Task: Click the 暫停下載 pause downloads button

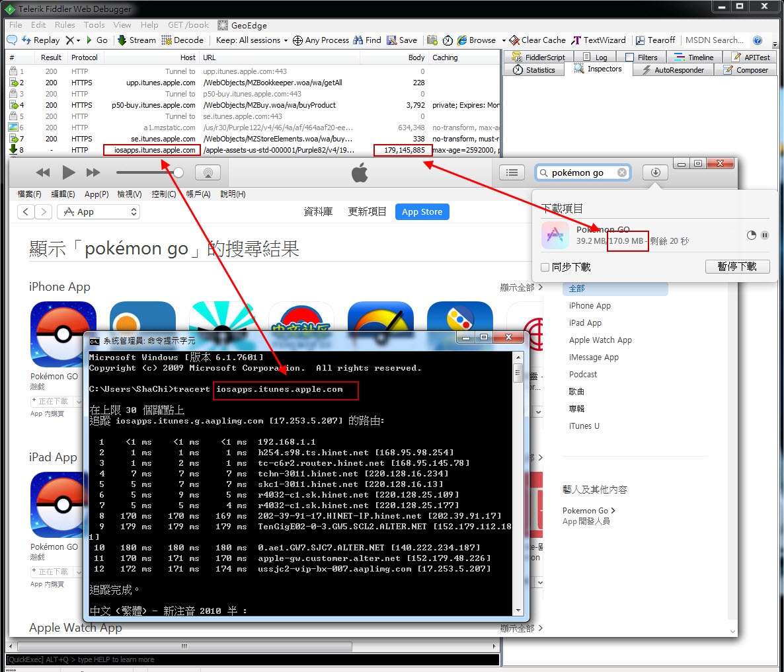Action: pos(737,267)
